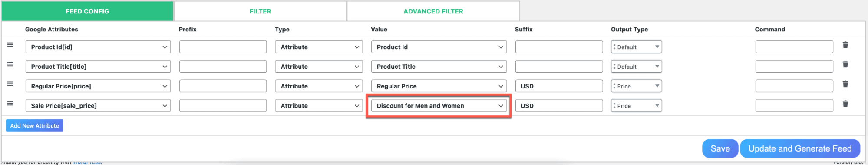Delete the Sale Price attribute row
This screenshot has width=868, height=165.
(x=845, y=104)
